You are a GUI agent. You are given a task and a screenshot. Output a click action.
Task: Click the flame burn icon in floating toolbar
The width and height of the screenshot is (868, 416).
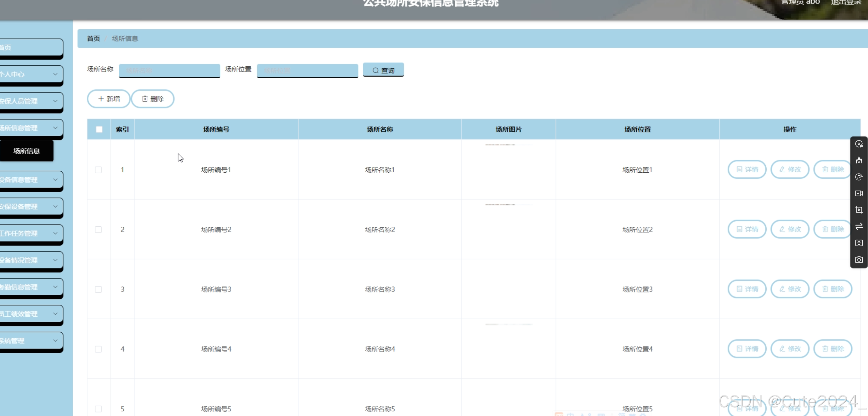[859, 161]
